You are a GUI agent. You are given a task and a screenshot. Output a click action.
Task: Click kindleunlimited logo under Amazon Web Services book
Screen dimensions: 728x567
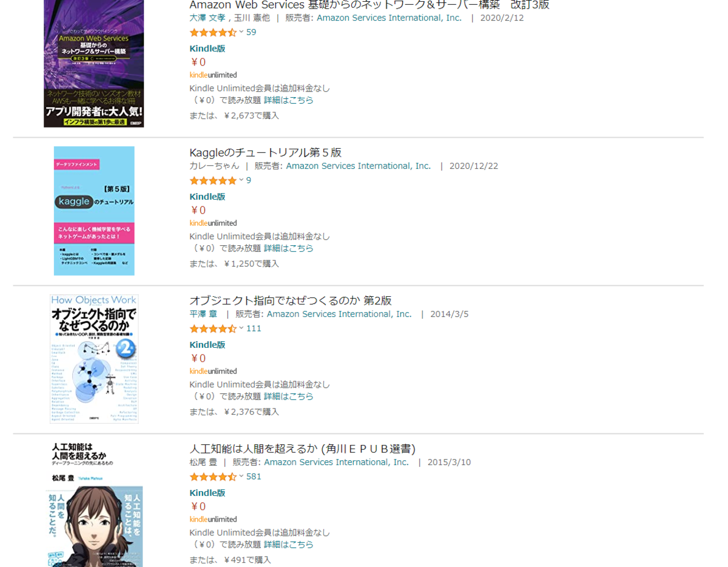click(x=213, y=75)
